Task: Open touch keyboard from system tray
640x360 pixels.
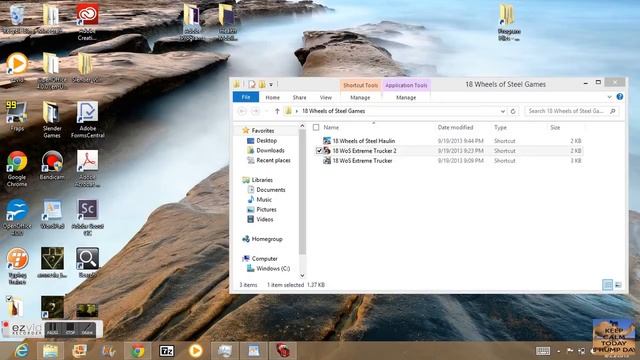Action: tap(542, 351)
